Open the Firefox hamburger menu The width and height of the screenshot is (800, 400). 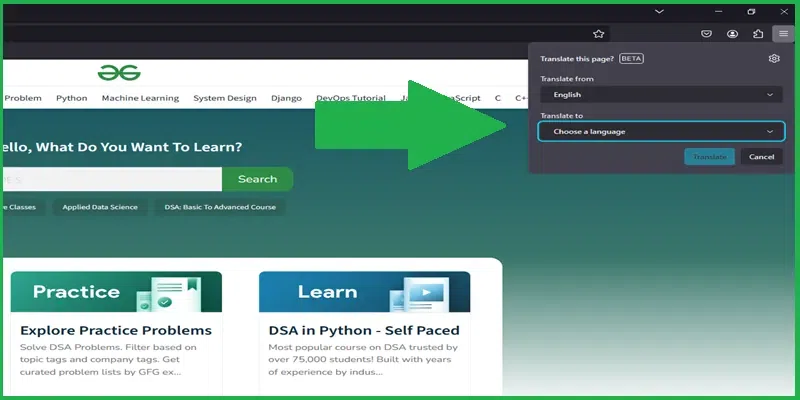point(784,34)
